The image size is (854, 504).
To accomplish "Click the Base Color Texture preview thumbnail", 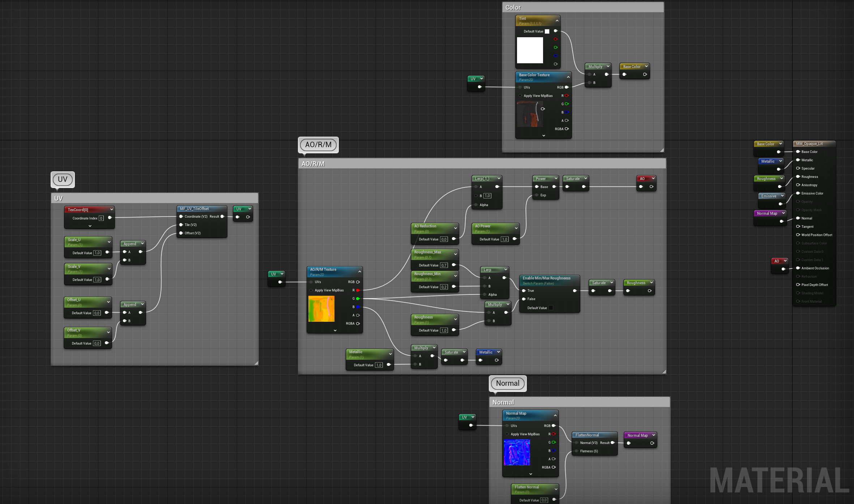I will [530, 114].
